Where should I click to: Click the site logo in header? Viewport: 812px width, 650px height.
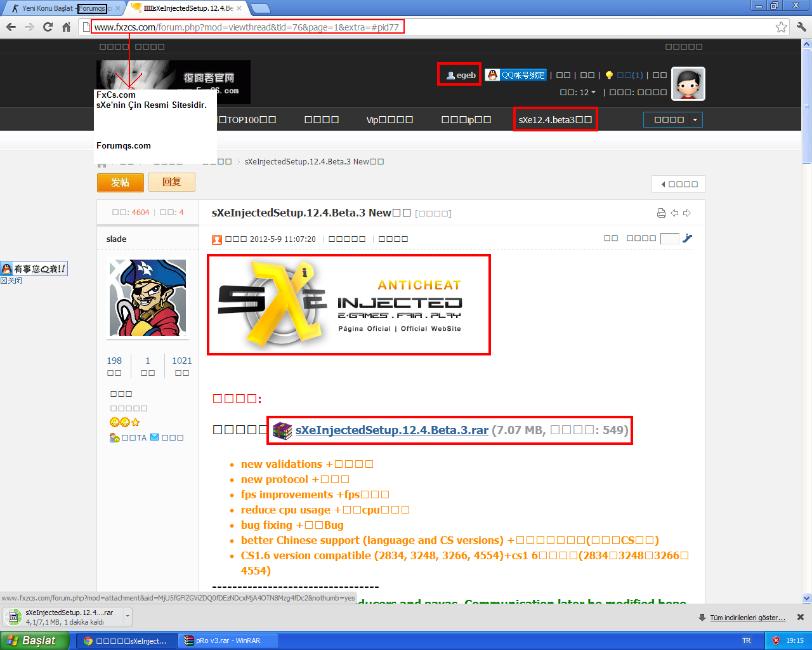coord(173,83)
